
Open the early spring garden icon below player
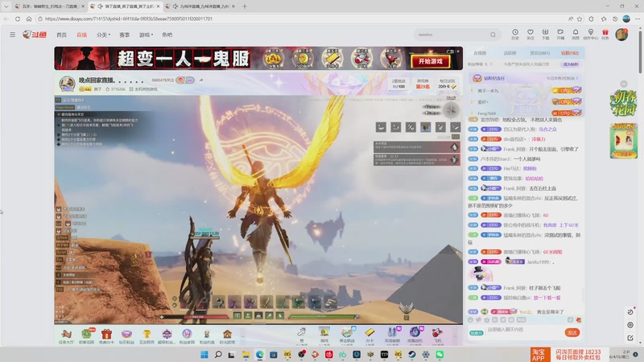coord(86,335)
